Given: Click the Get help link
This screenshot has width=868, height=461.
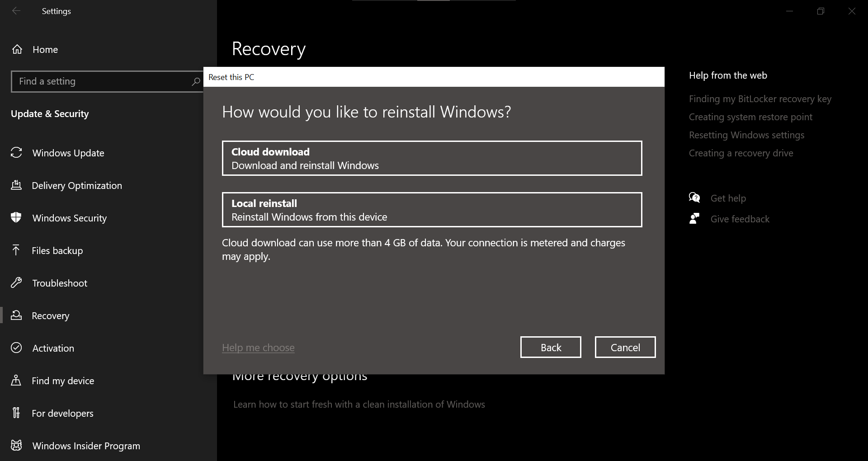Looking at the screenshot, I should (728, 198).
